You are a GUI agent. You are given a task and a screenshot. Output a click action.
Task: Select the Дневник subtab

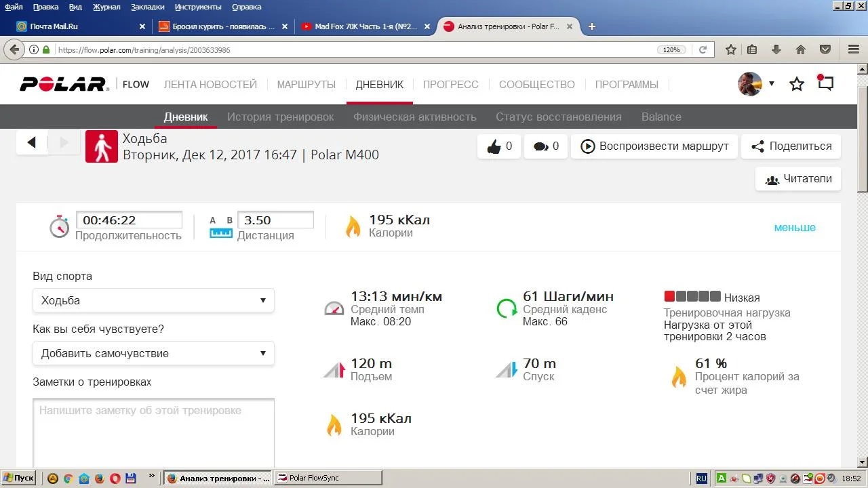(x=186, y=117)
